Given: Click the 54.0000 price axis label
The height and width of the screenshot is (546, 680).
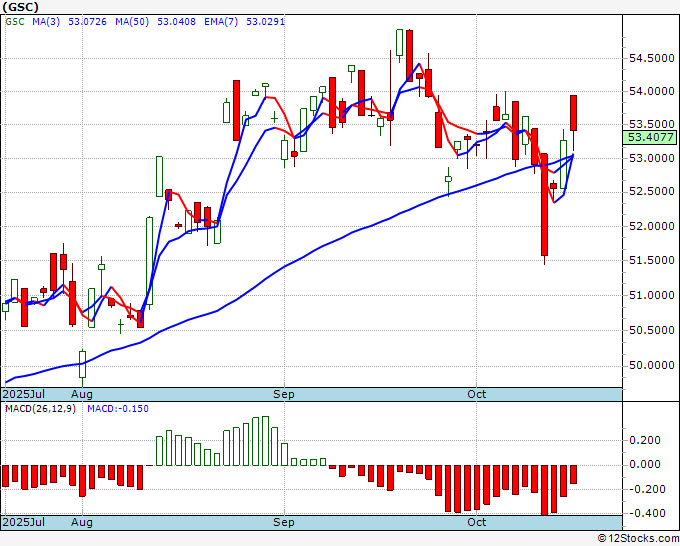Looking at the screenshot, I should coord(651,92).
